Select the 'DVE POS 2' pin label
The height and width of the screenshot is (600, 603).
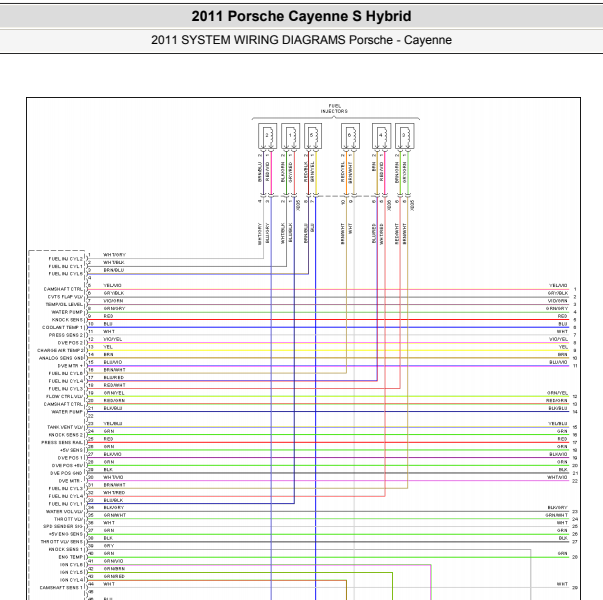click(70, 343)
